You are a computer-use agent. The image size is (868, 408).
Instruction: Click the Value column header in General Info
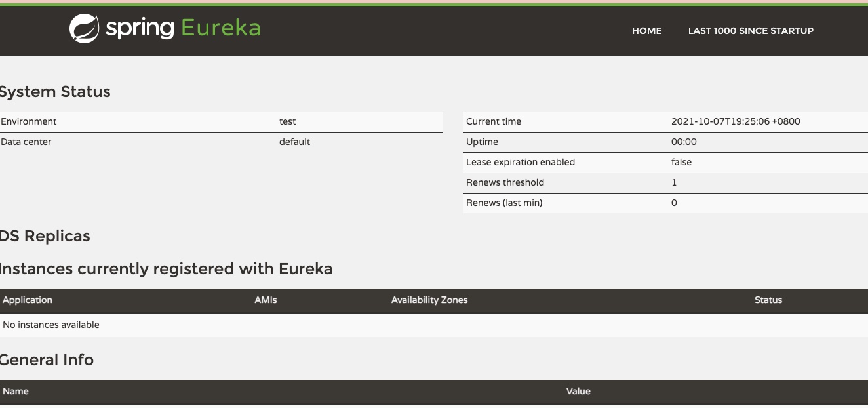pos(578,391)
